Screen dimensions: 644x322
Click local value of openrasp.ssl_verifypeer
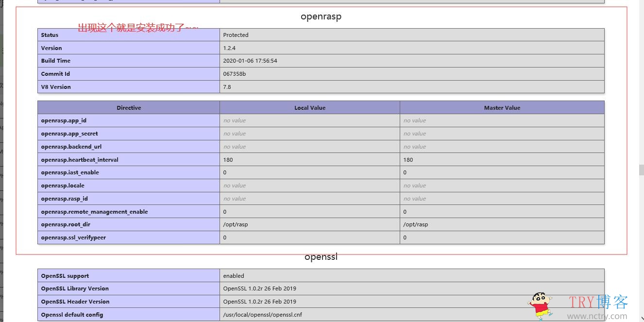point(225,237)
